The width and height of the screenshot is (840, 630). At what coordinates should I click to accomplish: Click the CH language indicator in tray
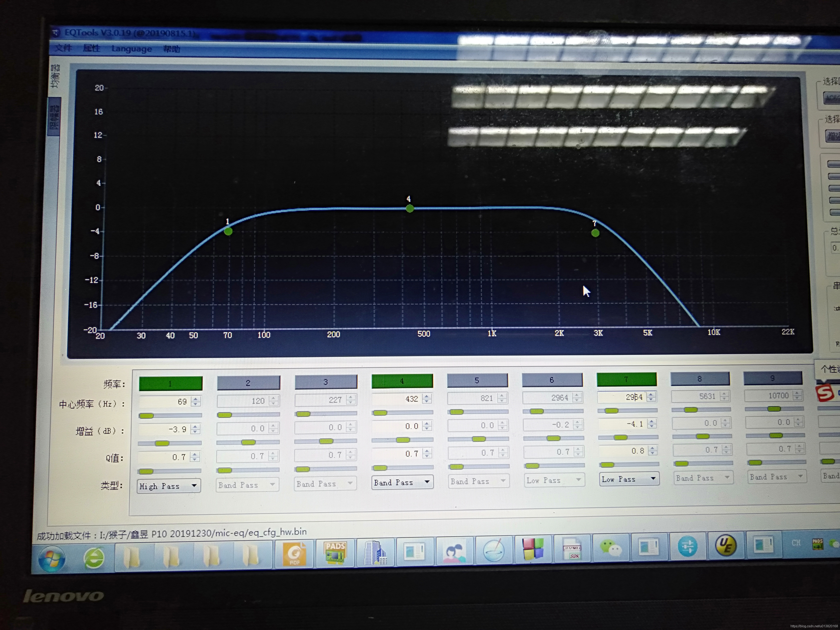point(796,543)
